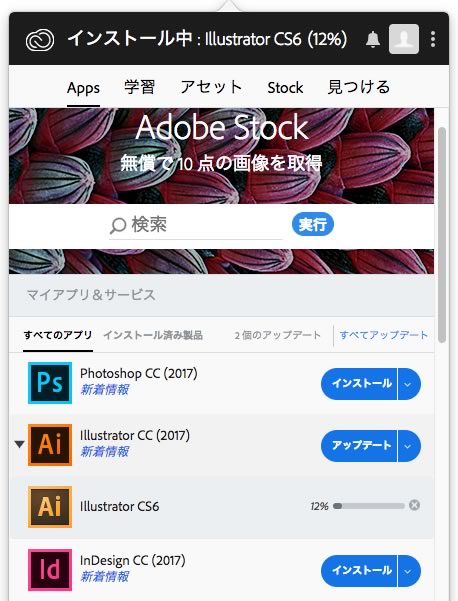Open dropdown arrow next to Illustrator update
This screenshot has height=601, width=458.
(x=409, y=446)
